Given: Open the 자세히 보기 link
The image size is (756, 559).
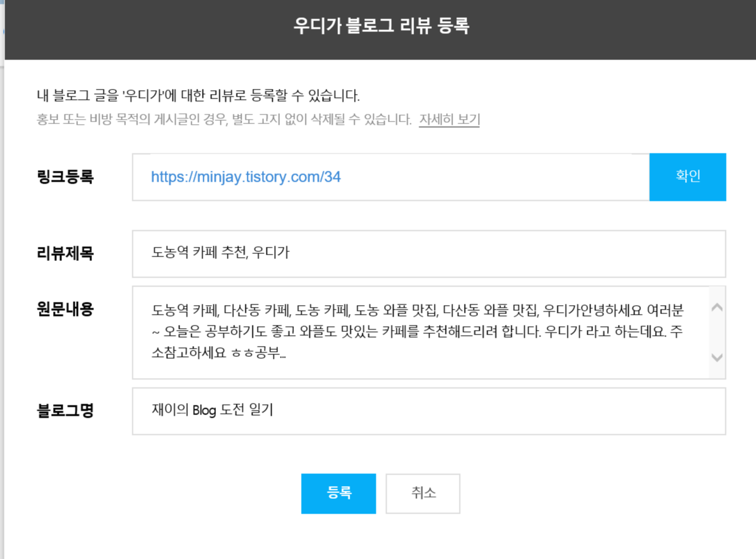Looking at the screenshot, I should (449, 119).
